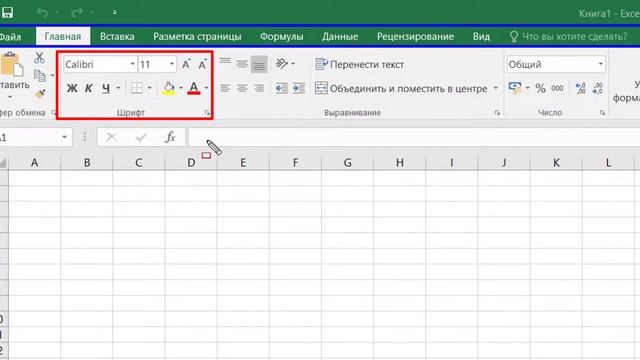Toggle italic with the К button

pos(88,88)
